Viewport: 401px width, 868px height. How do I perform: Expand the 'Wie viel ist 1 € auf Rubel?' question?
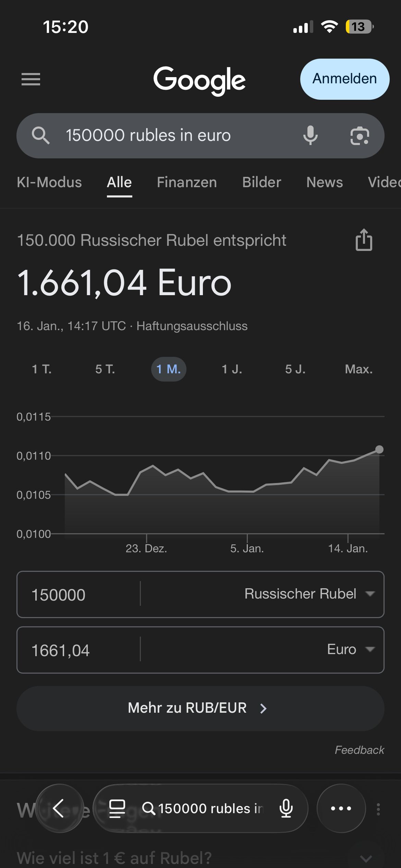click(x=366, y=858)
